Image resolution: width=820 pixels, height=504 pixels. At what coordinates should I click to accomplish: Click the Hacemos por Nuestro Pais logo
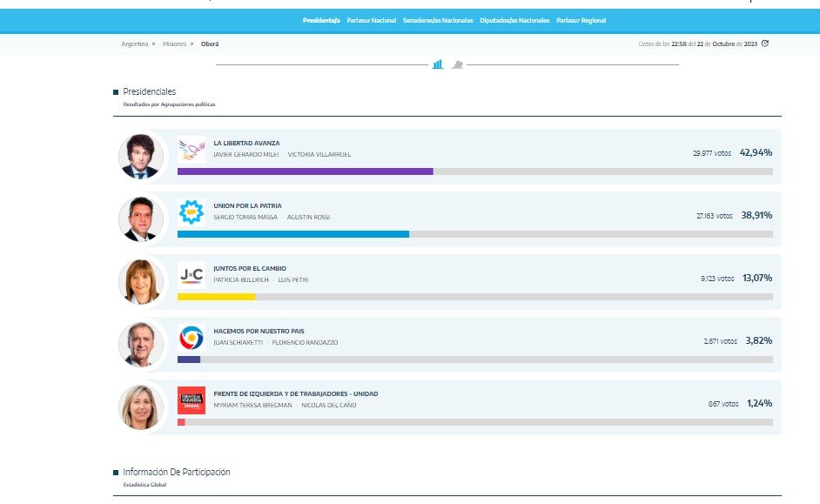pos(192,338)
